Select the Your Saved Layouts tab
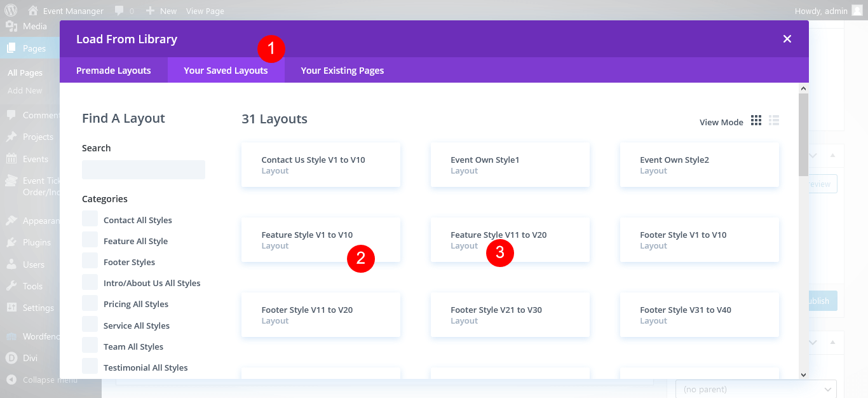Viewport: 868px width, 398px height. coord(226,70)
